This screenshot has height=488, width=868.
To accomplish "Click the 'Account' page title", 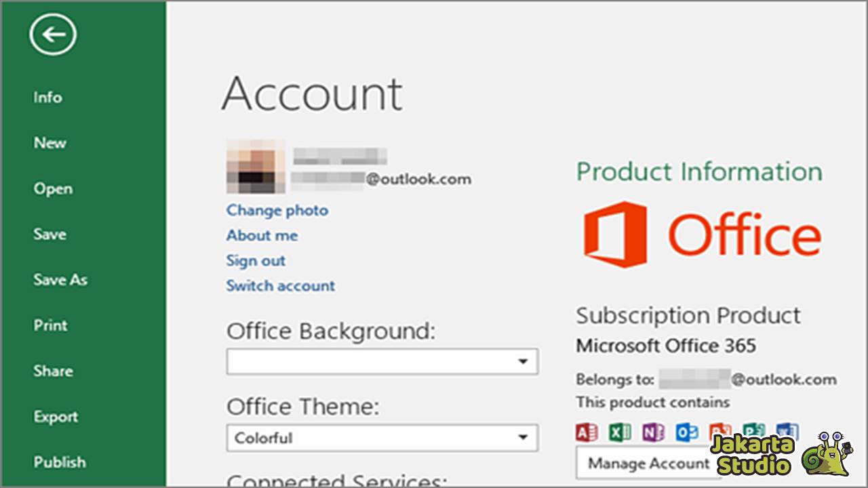I will point(312,94).
